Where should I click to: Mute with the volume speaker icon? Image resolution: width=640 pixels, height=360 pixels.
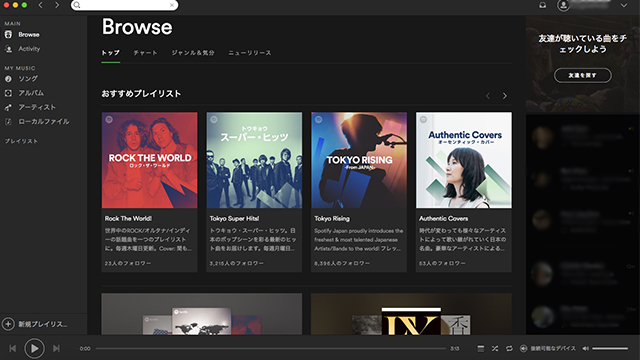585,348
